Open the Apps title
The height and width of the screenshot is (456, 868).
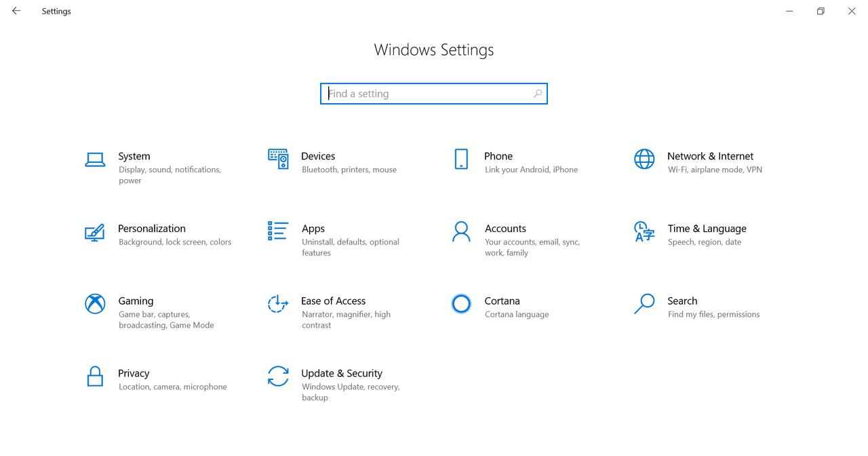313,229
